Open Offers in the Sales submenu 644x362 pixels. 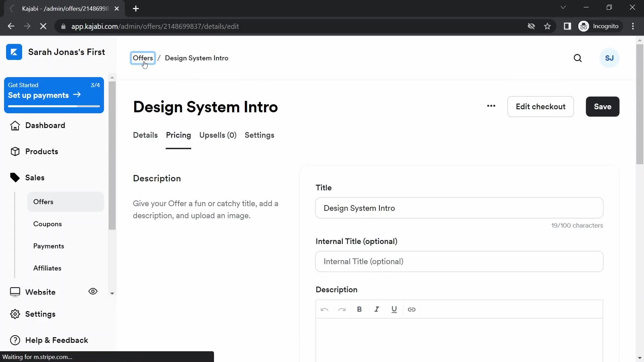click(x=65, y=202)
